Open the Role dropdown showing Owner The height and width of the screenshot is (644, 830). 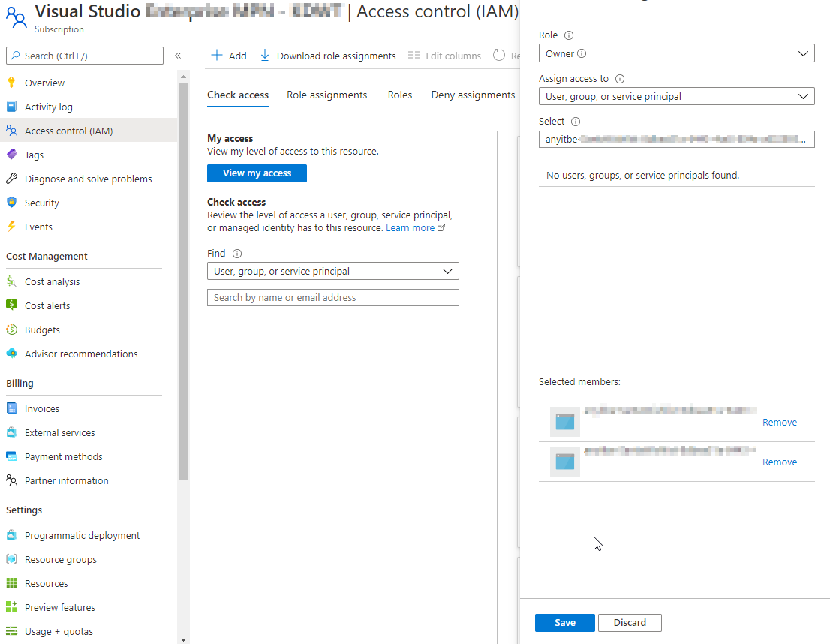click(676, 53)
